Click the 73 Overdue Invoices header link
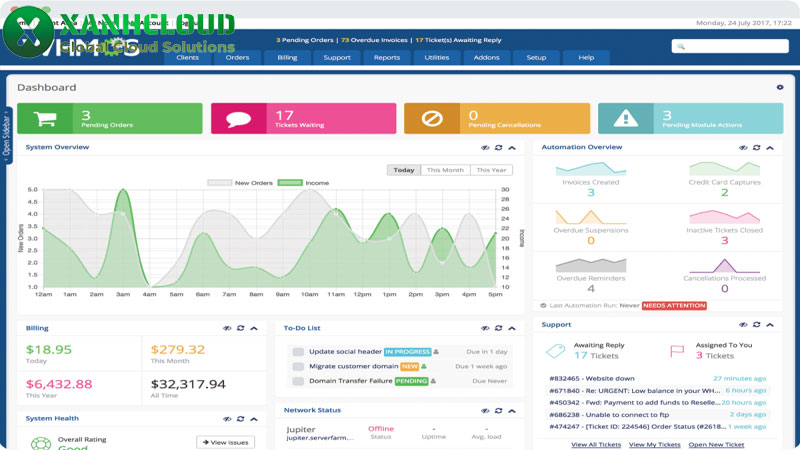 [374, 40]
